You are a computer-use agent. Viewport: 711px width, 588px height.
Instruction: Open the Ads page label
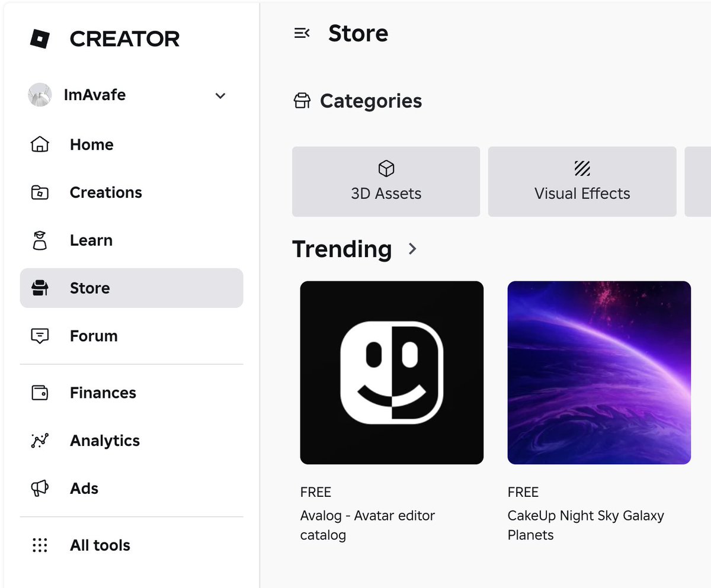coord(84,489)
